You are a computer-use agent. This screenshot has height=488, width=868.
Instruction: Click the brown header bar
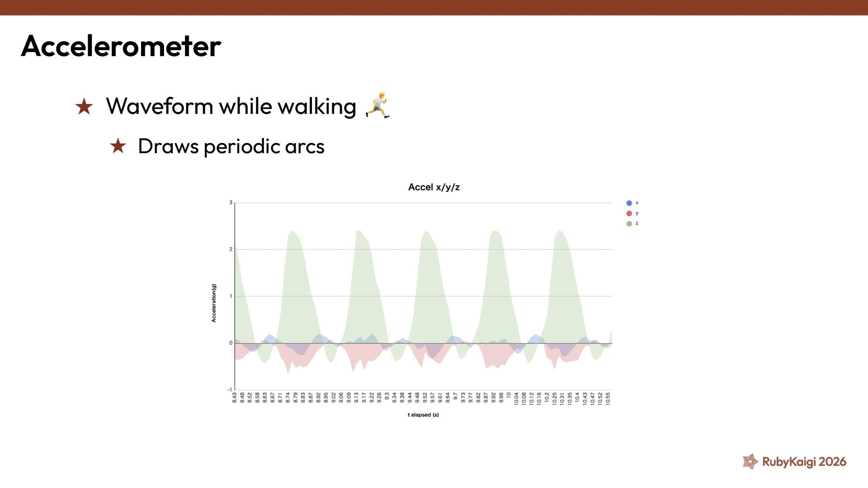[x=434, y=7]
